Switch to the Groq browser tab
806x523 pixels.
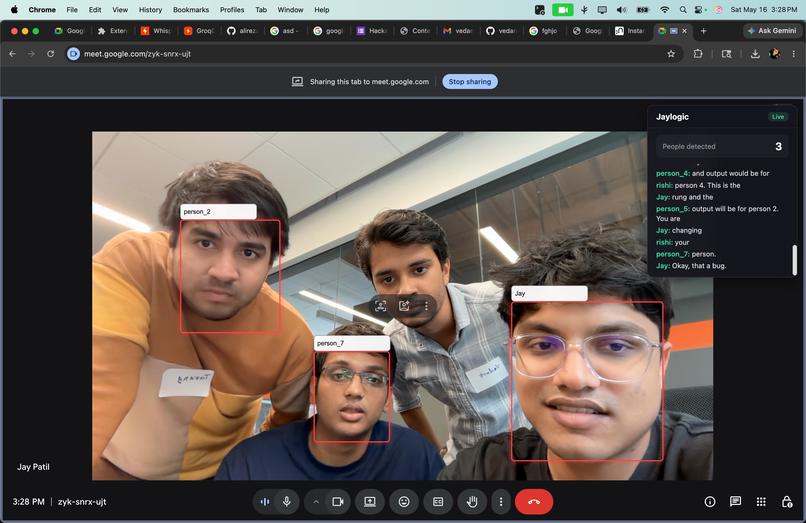click(x=199, y=31)
